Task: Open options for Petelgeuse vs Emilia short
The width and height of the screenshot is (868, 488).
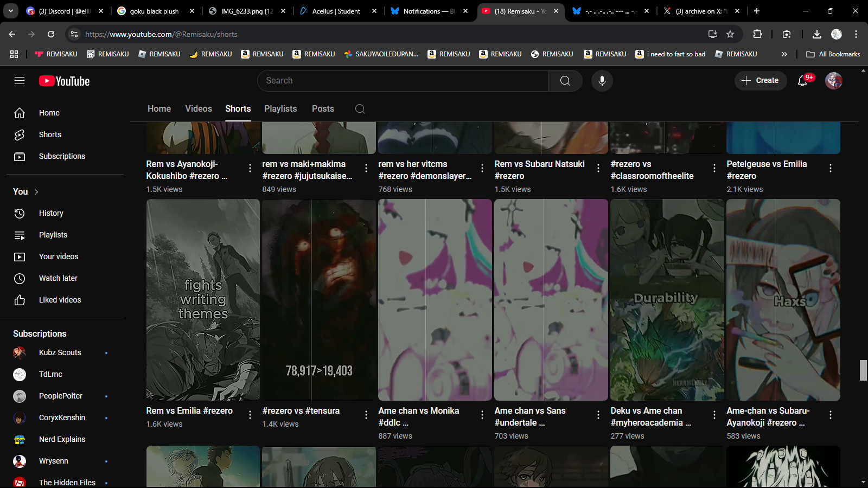Action: tap(831, 168)
